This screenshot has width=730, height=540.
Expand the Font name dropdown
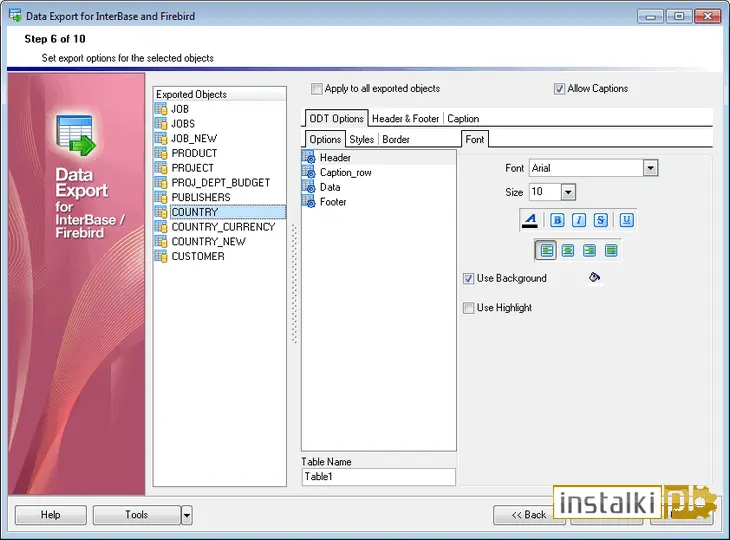point(650,168)
